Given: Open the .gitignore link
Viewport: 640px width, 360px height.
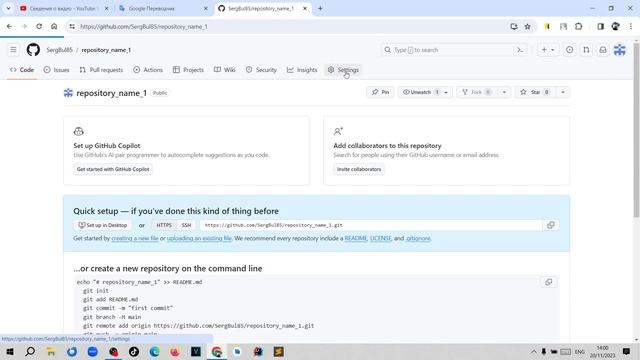Looking at the screenshot, I should (418, 238).
